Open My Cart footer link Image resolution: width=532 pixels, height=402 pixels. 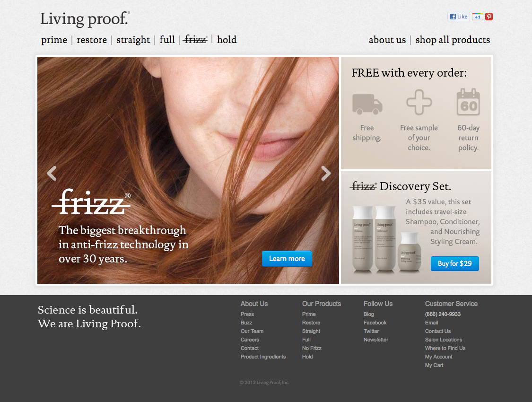(x=434, y=365)
